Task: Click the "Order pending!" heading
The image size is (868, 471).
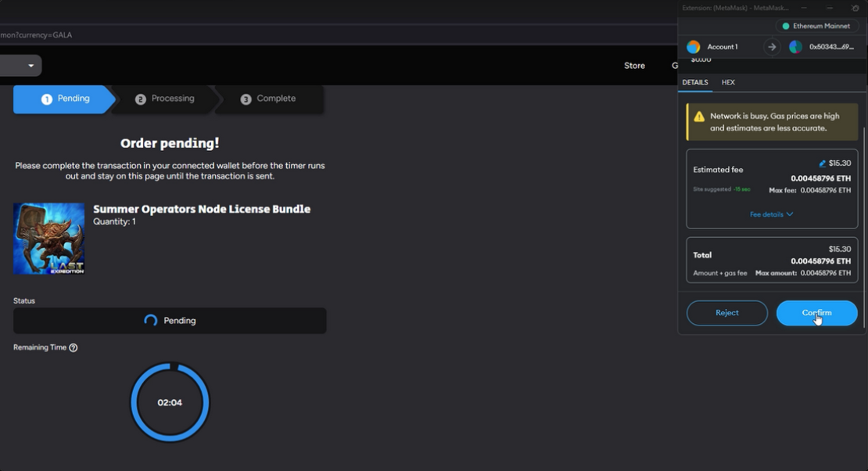Action: [170, 143]
